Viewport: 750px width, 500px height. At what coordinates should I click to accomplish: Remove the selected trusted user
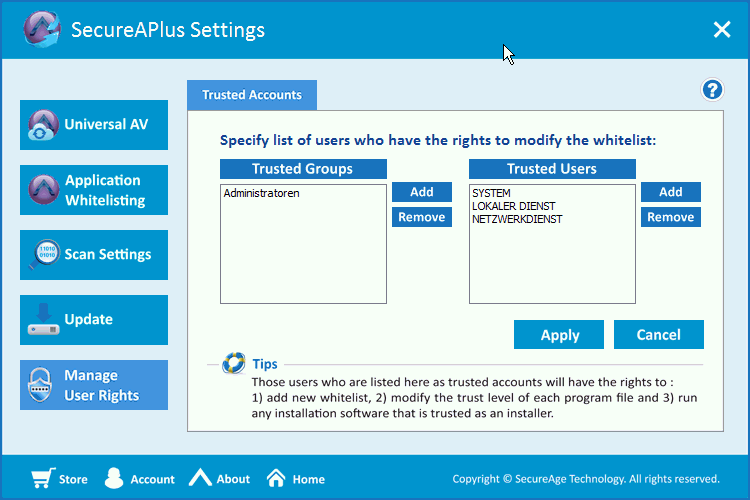tap(670, 218)
